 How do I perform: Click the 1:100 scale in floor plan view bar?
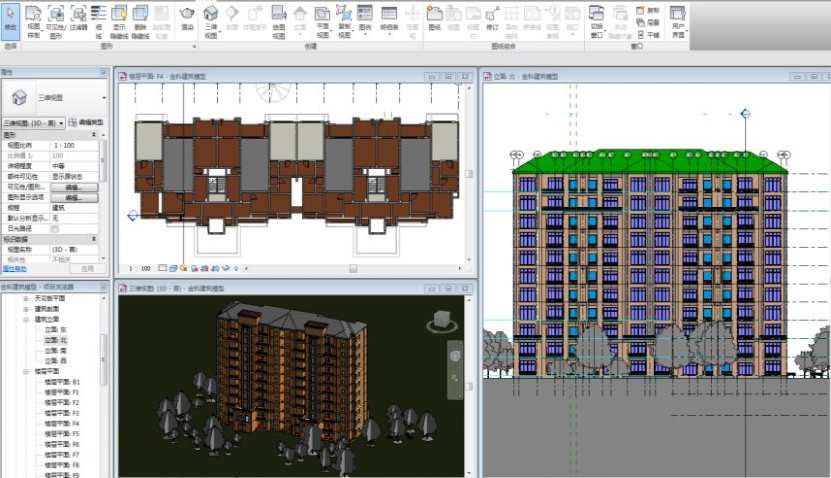(x=140, y=269)
